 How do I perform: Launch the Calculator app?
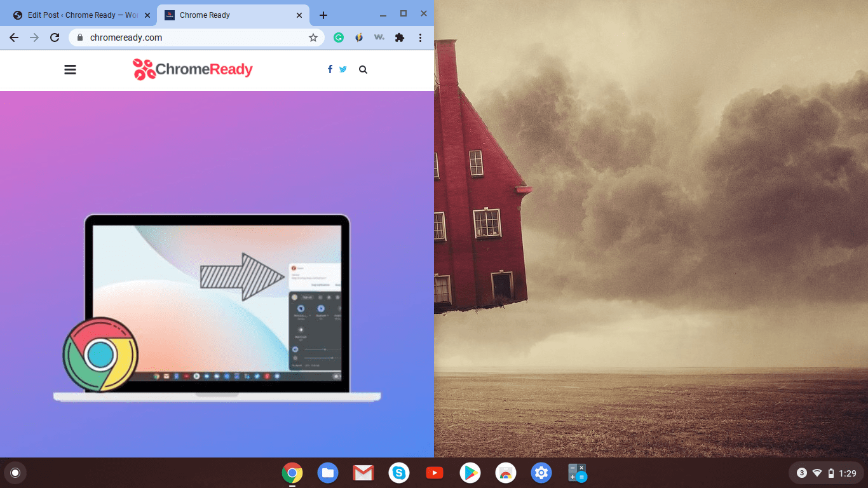(x=577, y=473)
